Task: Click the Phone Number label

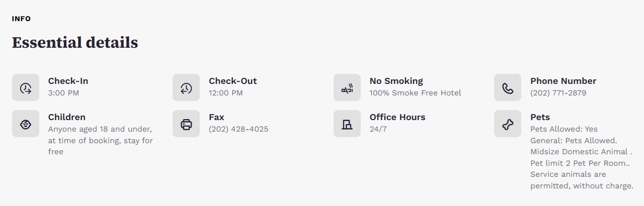Action: [x=563, y=81]
